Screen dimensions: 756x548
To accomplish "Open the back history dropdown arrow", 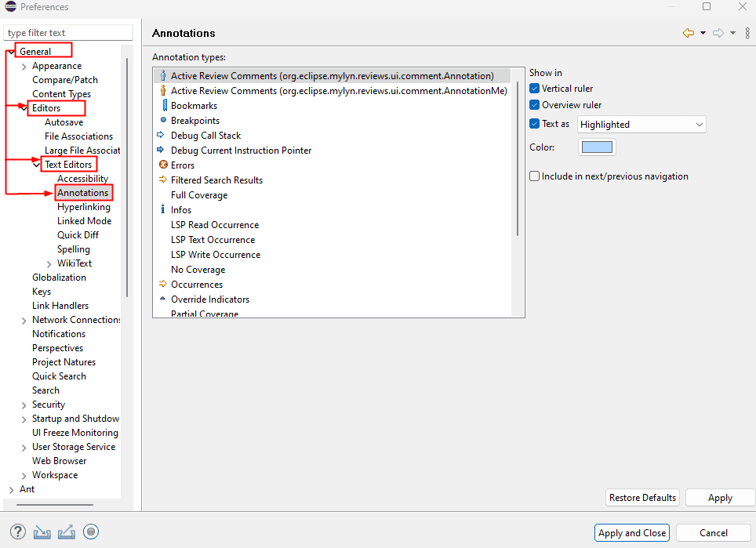I will [x=703, y=33].
